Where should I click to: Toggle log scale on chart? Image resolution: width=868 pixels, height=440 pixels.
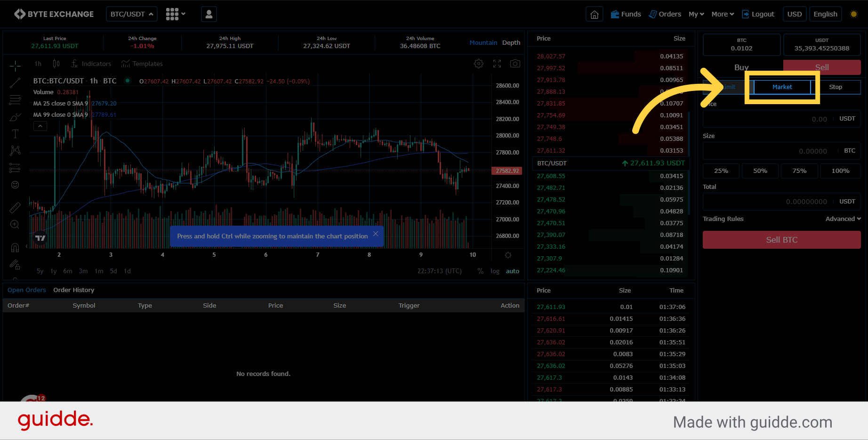click(x=495, y=271)
